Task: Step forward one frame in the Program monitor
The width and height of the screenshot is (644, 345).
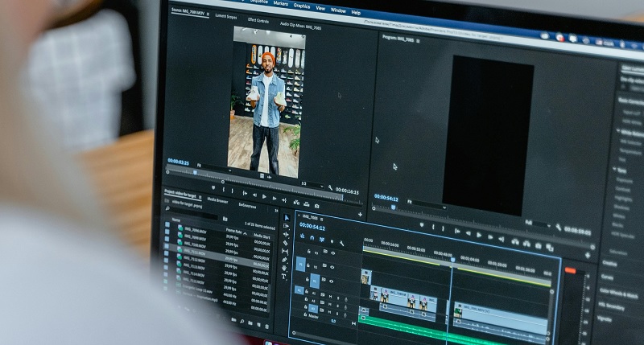Action: [x=490, y=237]
